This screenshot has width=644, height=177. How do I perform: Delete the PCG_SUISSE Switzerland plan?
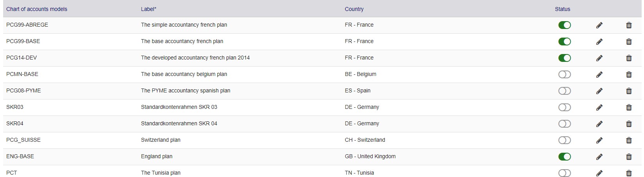(629, 140)
